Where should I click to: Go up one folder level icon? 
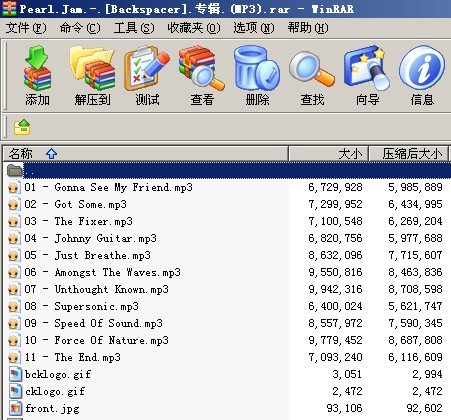pyautogui.click(x=22, y=127)
